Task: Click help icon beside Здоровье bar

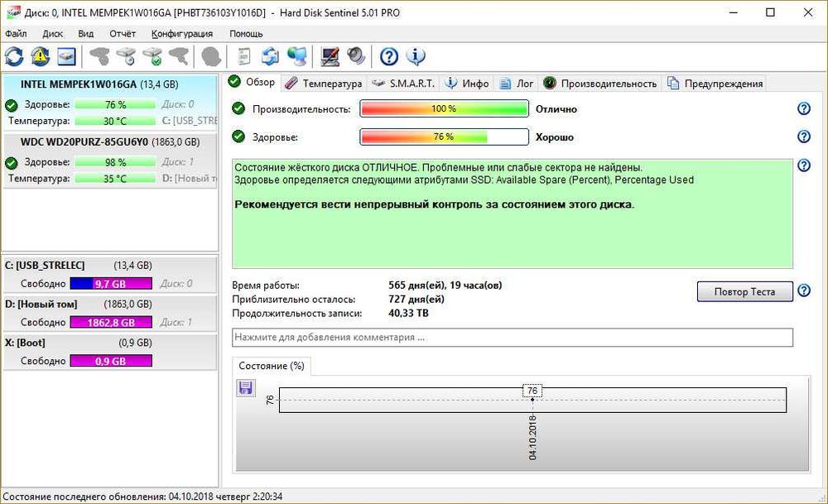Action: [x=804, y=137]
